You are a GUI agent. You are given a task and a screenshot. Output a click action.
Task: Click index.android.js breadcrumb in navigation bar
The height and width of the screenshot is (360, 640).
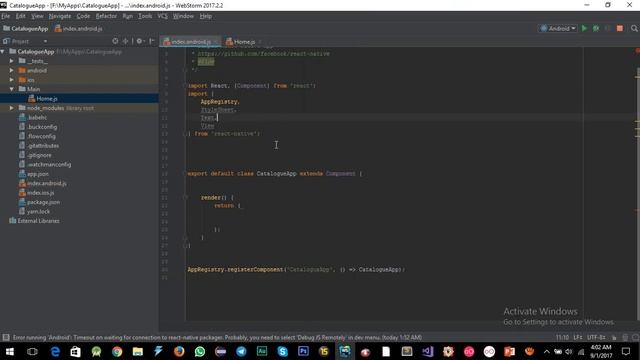click(79, 29)
